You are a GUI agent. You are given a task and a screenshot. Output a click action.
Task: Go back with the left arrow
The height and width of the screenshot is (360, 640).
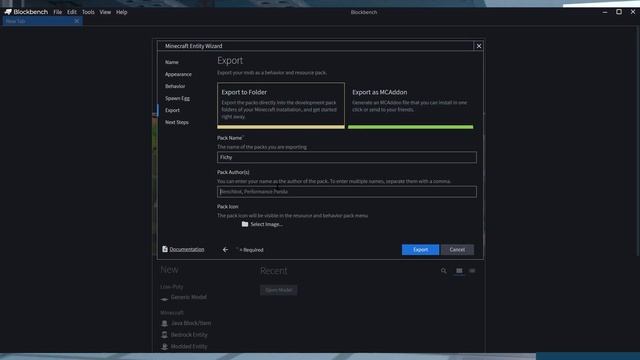[225, 249]
